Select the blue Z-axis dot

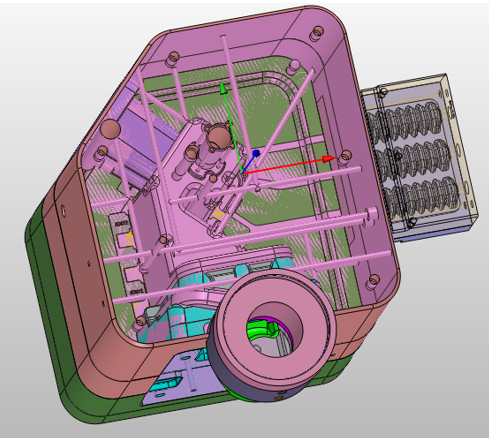point(256,153)
